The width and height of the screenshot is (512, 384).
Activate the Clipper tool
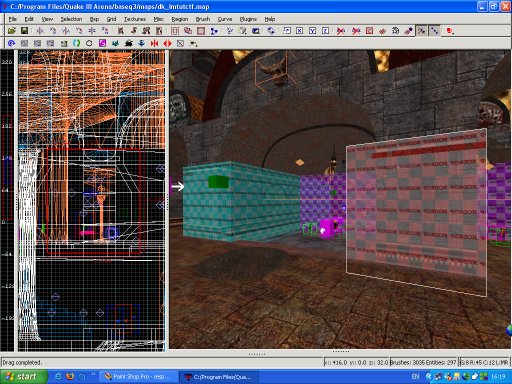pos(214,31)
